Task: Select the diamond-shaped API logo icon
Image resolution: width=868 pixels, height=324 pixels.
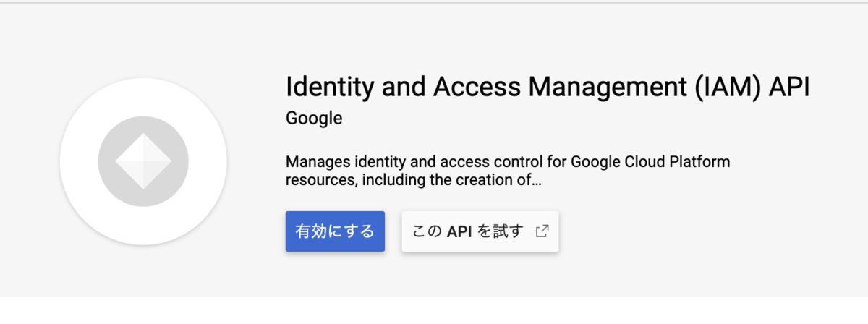Action: pyautogui.click(x=143, y=160)
